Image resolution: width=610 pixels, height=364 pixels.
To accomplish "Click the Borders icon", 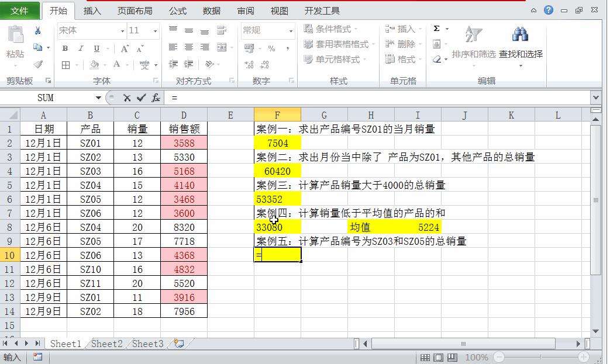I will (66, 65).
